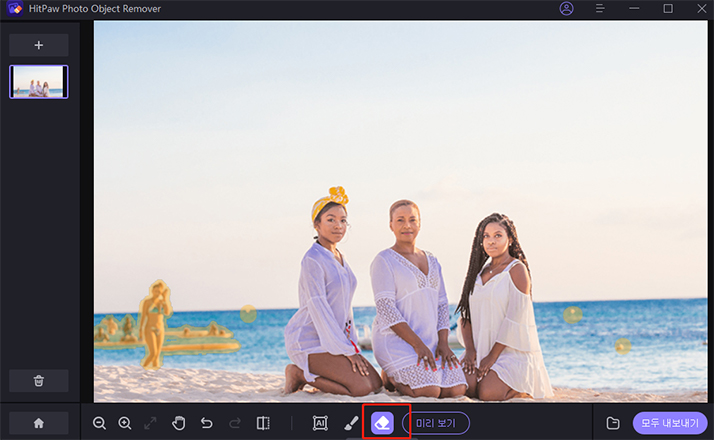714x440 pixels.
Task: Zoom out of the image
Action: click(x=100, y=423)
